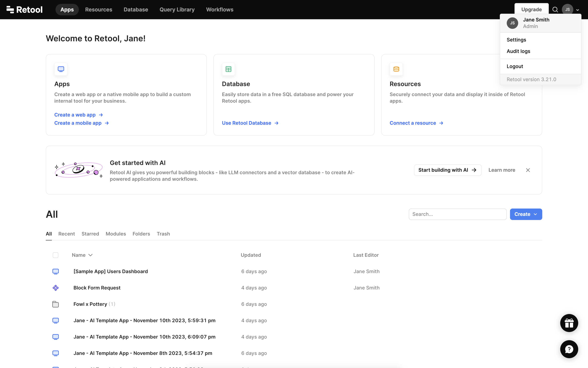Focus the Search apps input field
This screenshot has width=588, height=368.
point(457,214)
